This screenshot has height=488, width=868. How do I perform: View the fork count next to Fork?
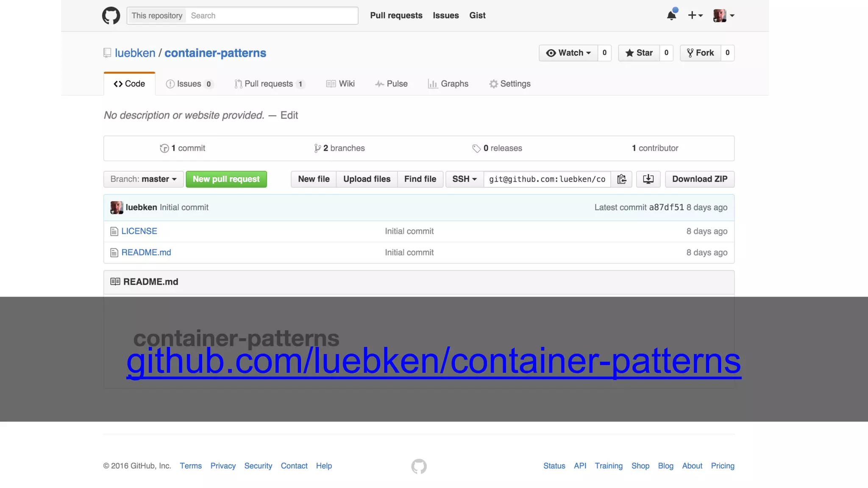(x=727, y=53)
